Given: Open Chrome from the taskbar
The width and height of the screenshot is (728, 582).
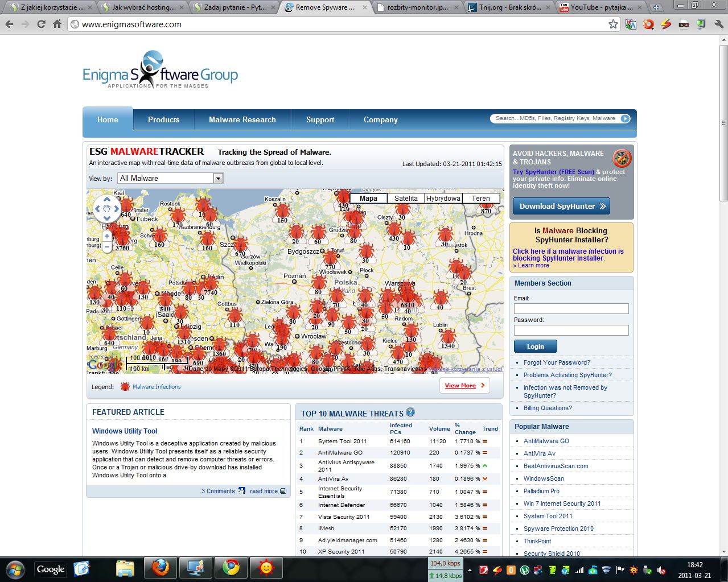Looking at the screenshot, I should coord(231,568).
